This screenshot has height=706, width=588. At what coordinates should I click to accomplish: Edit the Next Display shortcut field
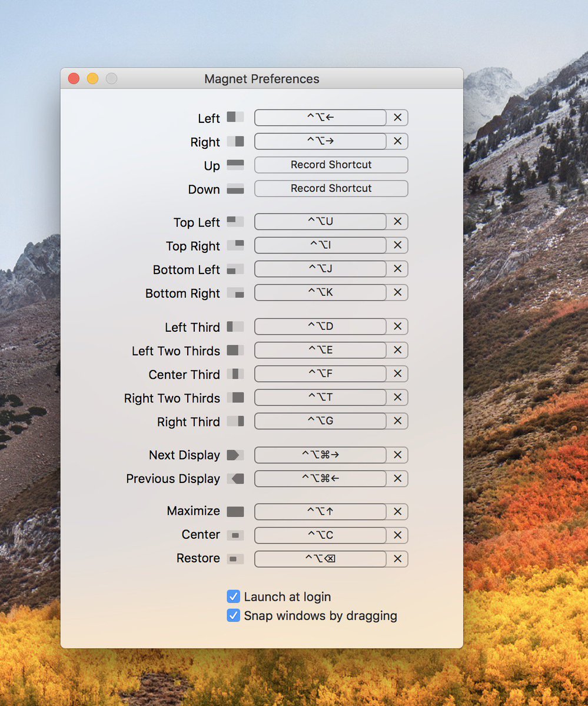(x=321, y=455)
